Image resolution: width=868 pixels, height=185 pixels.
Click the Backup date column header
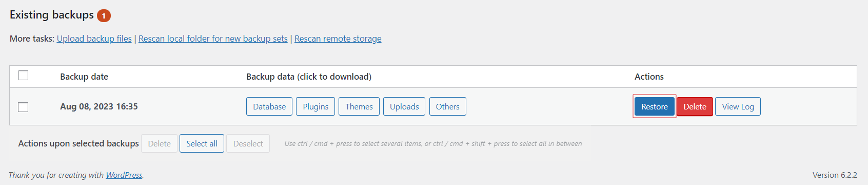click(x=84, y=77)
